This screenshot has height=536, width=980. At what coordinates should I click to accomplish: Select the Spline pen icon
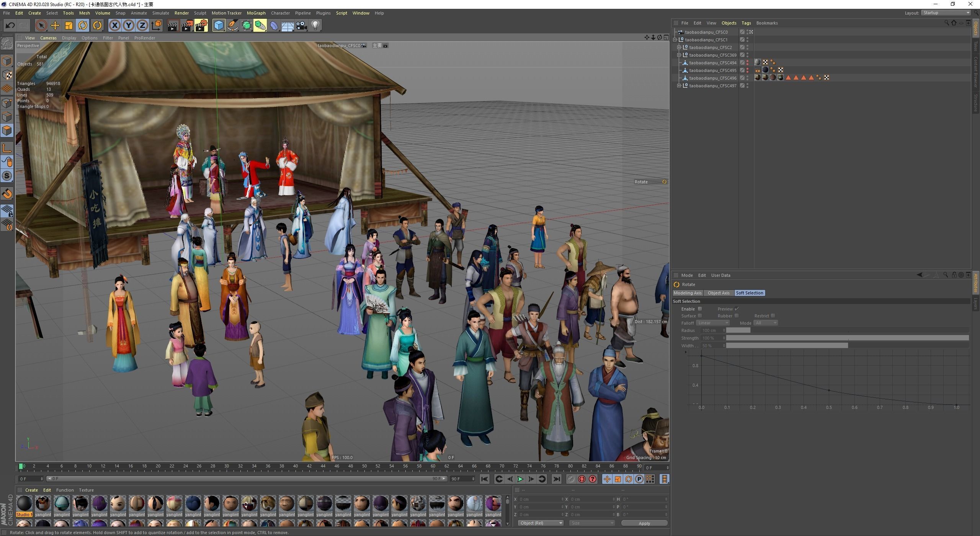pyautogui.click(x=233, y=25)
